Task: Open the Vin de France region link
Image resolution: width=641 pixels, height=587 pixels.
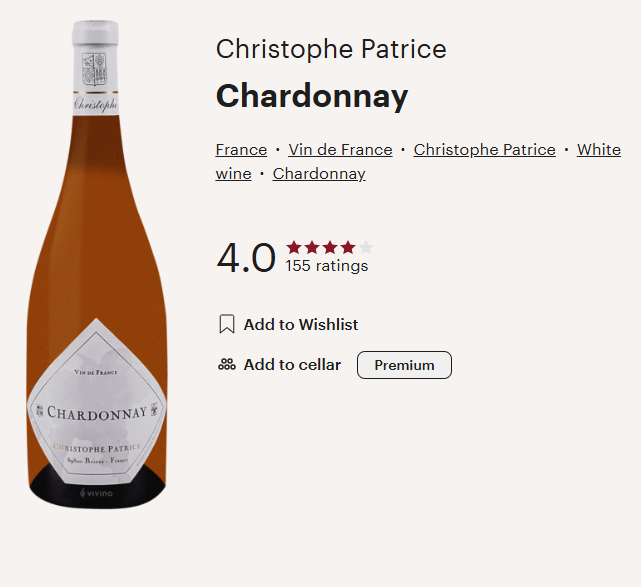Action: pyautogui.click(x=340, y=150)
